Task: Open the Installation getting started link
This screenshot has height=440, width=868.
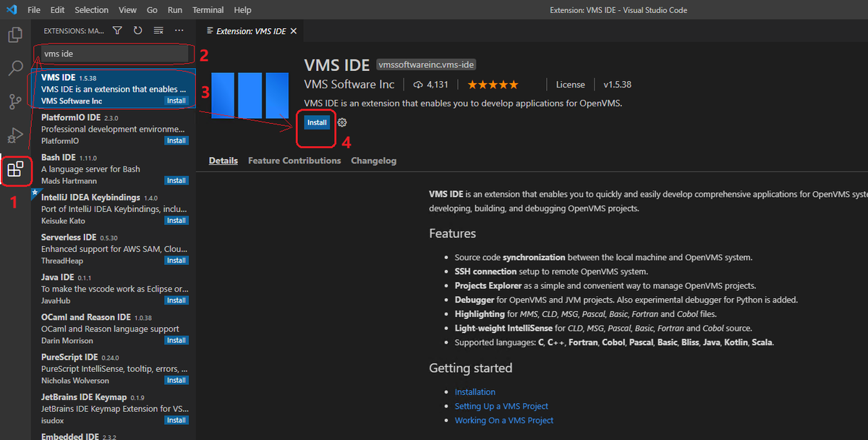Action: point(475,392)
